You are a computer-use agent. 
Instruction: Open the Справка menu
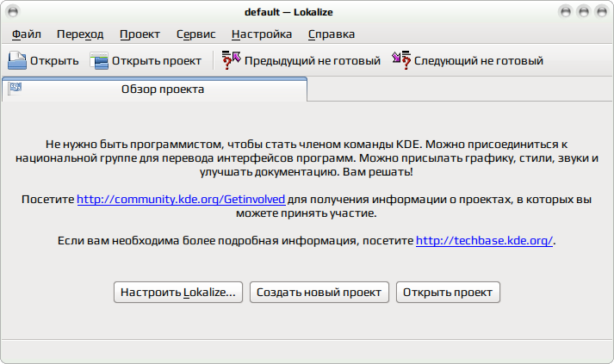[x=332, y=34]
